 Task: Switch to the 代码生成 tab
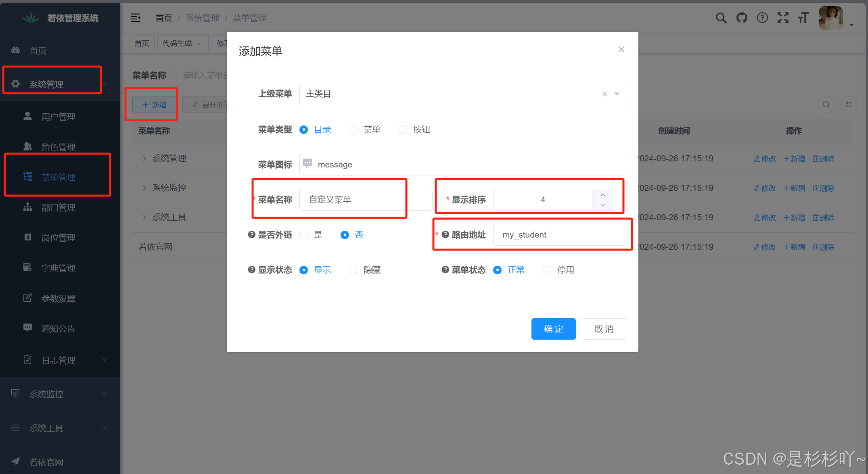pos(177,43)
